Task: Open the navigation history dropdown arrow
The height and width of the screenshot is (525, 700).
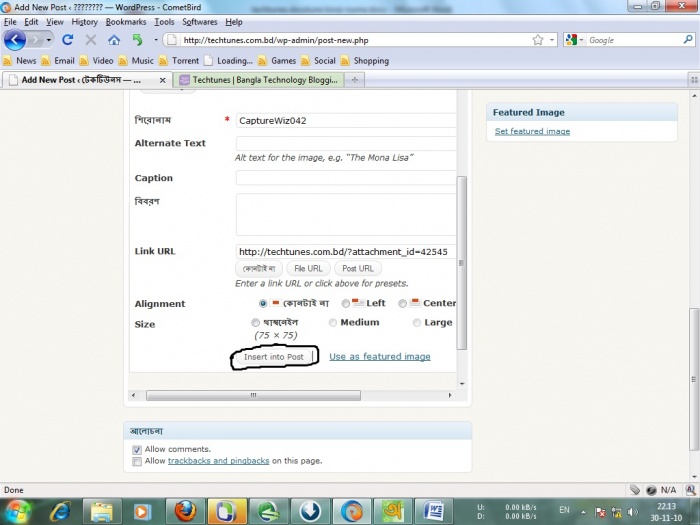Action: [x=49, y=40]
